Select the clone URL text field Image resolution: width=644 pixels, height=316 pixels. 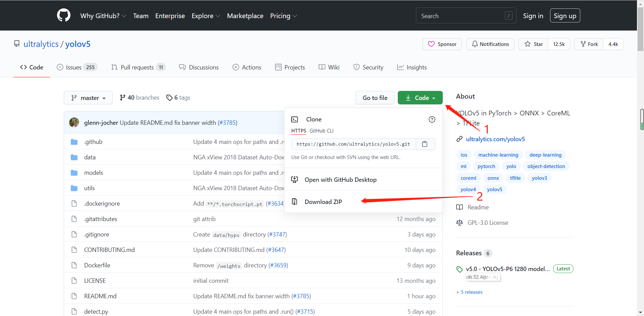click(354, 144)
